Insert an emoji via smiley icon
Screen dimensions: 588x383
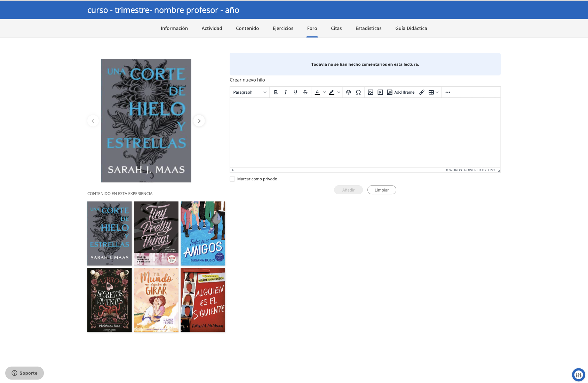(x=349, y=92)
